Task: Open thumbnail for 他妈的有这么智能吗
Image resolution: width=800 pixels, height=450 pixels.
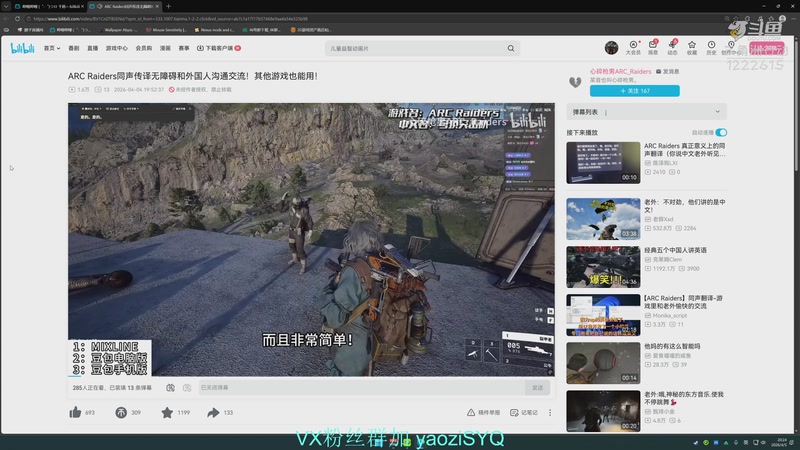Action: 603,363
